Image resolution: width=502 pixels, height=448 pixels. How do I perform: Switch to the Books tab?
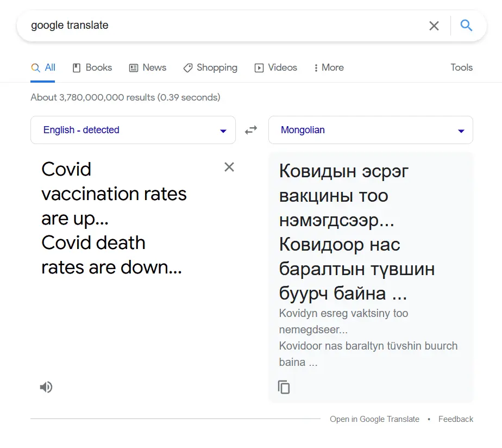pos(92,68)
